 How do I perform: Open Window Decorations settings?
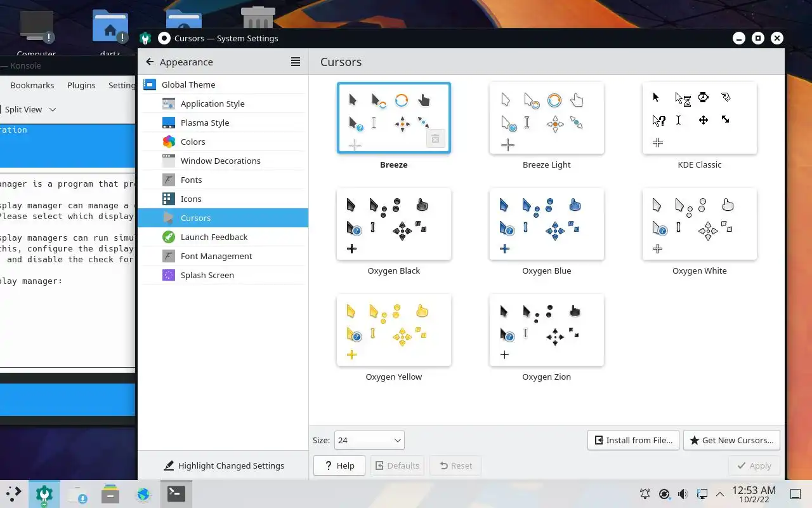(x=223, y=161)
